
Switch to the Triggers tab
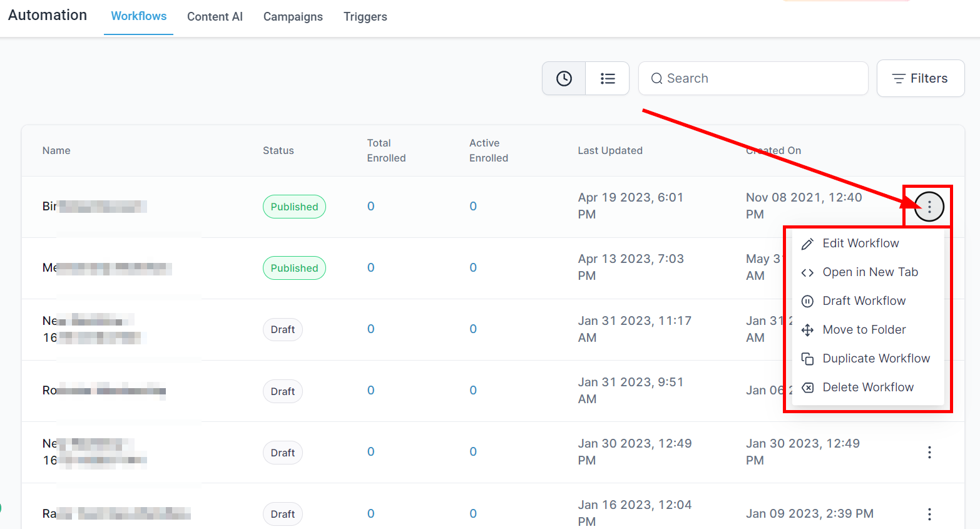coord(365,17)
